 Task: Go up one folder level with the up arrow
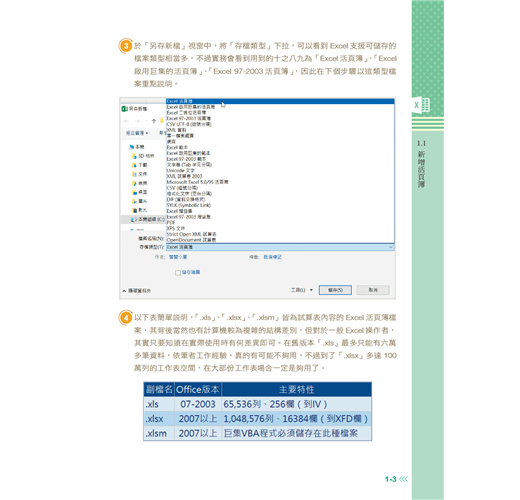click(154, 121)
